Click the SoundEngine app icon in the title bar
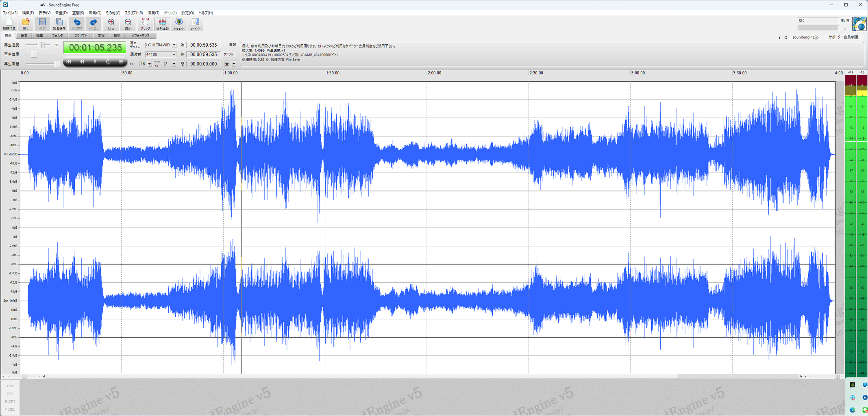Viewport: 868px width, 416px height. (5, 5)
